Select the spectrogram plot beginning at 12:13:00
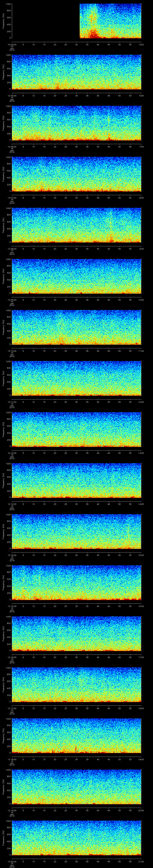The image size is (153, 868). [x=76, y=481]
